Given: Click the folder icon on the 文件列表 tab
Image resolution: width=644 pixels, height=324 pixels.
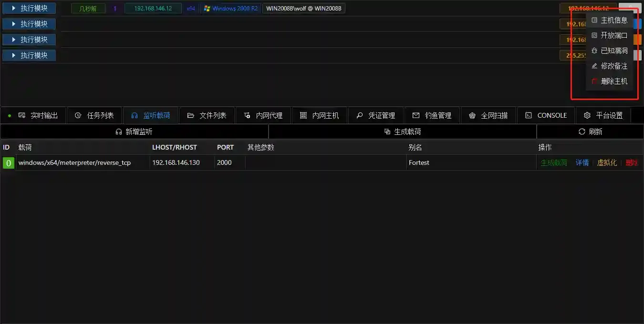Looking at the screenshot, I should pos(191,115).
